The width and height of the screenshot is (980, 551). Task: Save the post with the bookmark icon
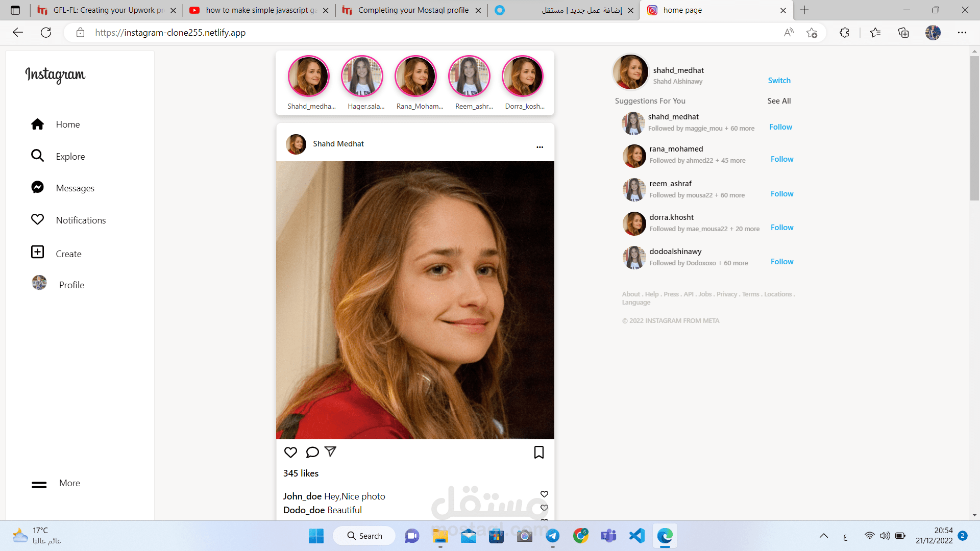click(x=538, y=452)
